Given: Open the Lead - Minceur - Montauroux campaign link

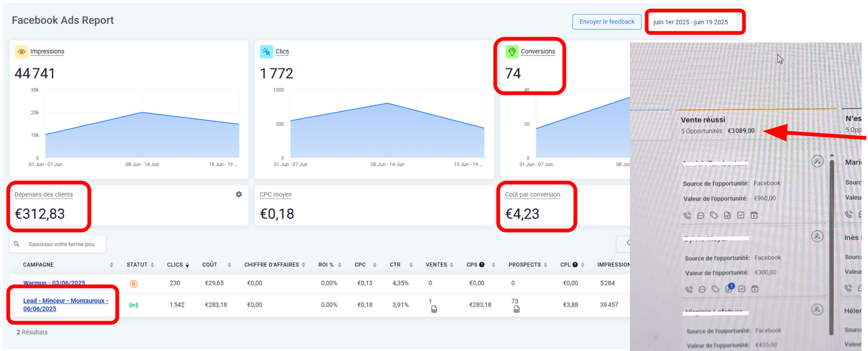Looking at the screenshot, I should pyautogui.click(x=65, y=305).
